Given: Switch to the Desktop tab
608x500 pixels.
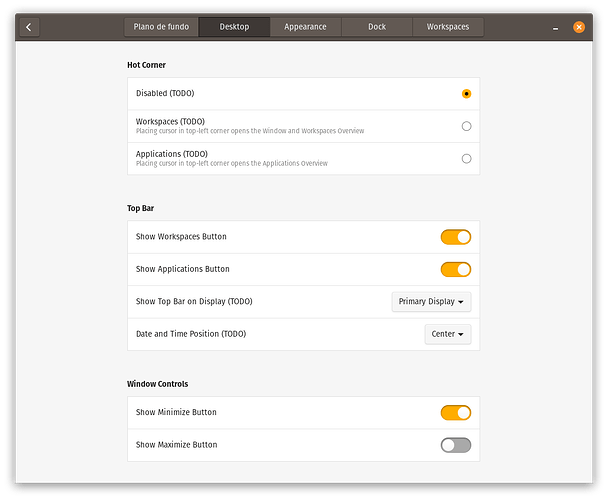Looking at the screenshot, I should click(x=234, y=27).
